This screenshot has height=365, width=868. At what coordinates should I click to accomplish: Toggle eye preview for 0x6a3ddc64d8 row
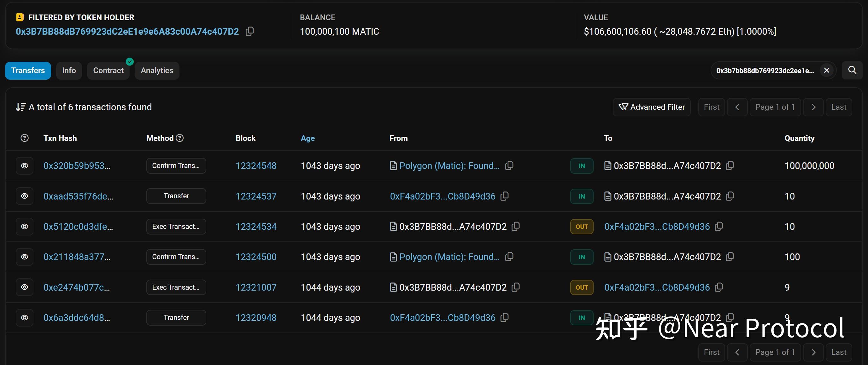tap(25, 317)
